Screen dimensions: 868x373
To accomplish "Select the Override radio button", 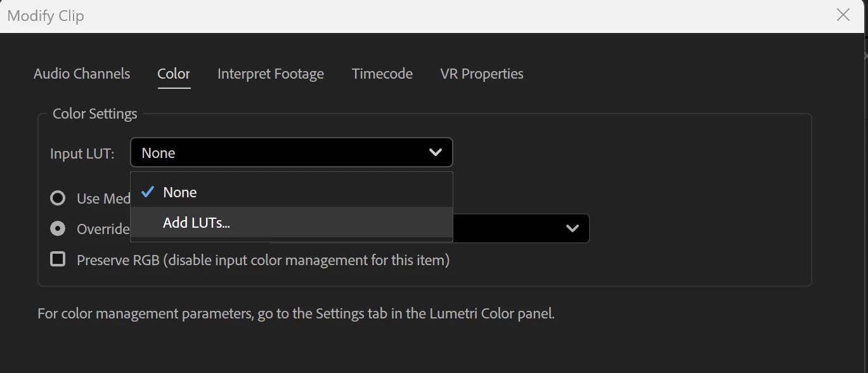I will pyautogui.click(x=58, y=228).
